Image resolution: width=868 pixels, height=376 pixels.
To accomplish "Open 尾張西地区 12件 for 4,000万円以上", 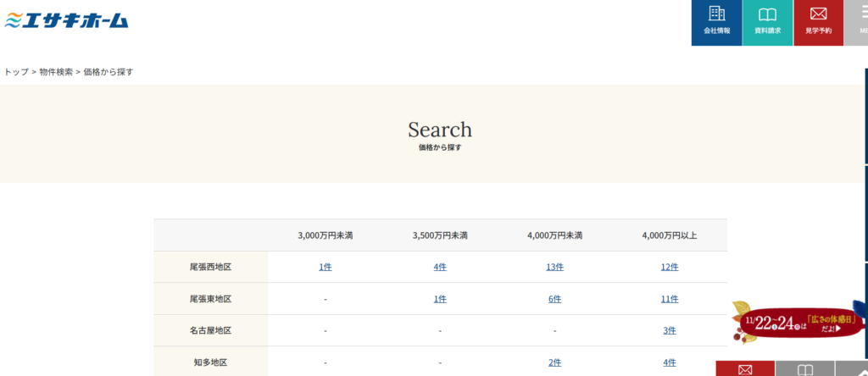I will [670, 267].
